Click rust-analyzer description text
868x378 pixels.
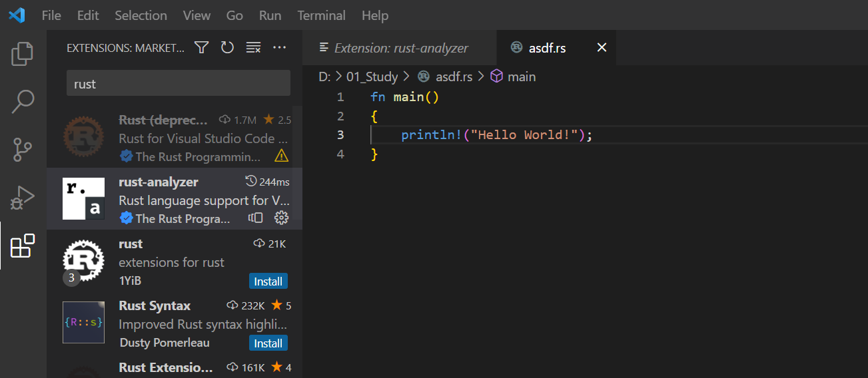pyautogui.click(x=204, y=200)
